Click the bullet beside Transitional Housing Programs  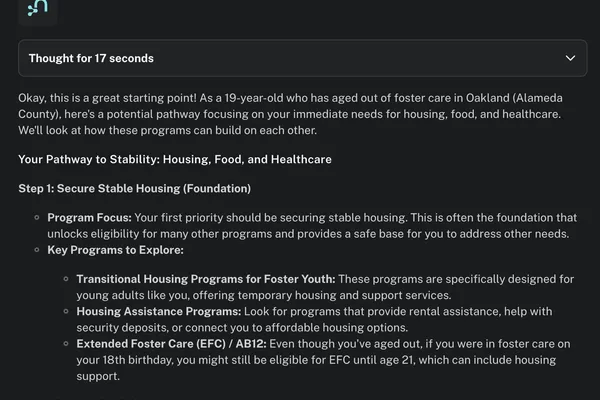[x=66, y=279]
